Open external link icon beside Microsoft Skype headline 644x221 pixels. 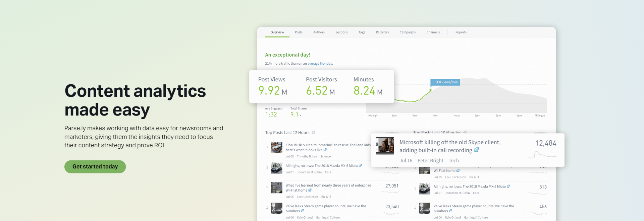[477, 150]
